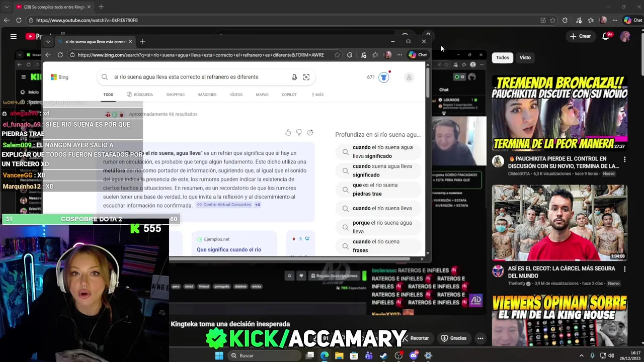Open media control icon in main browser toolbar
The height and width of the screenshot is (362, 644).
(x=579, y=20)
